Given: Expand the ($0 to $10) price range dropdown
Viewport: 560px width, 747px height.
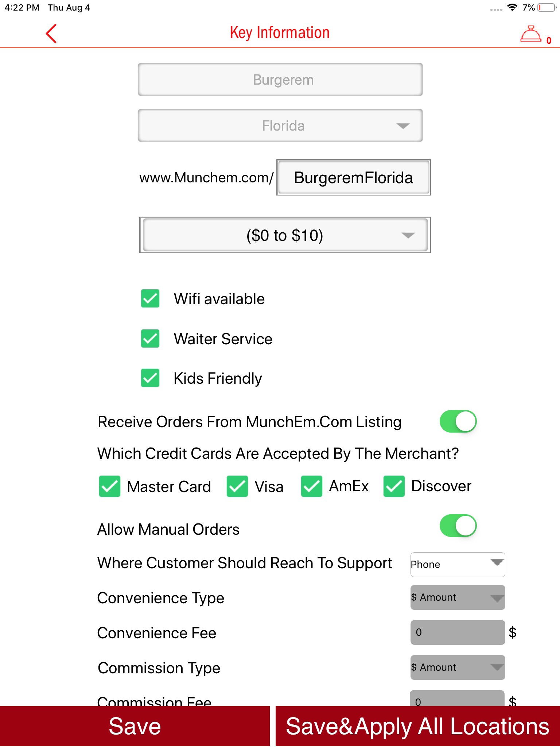Looking at the screenshot, I should coord(285,235).
